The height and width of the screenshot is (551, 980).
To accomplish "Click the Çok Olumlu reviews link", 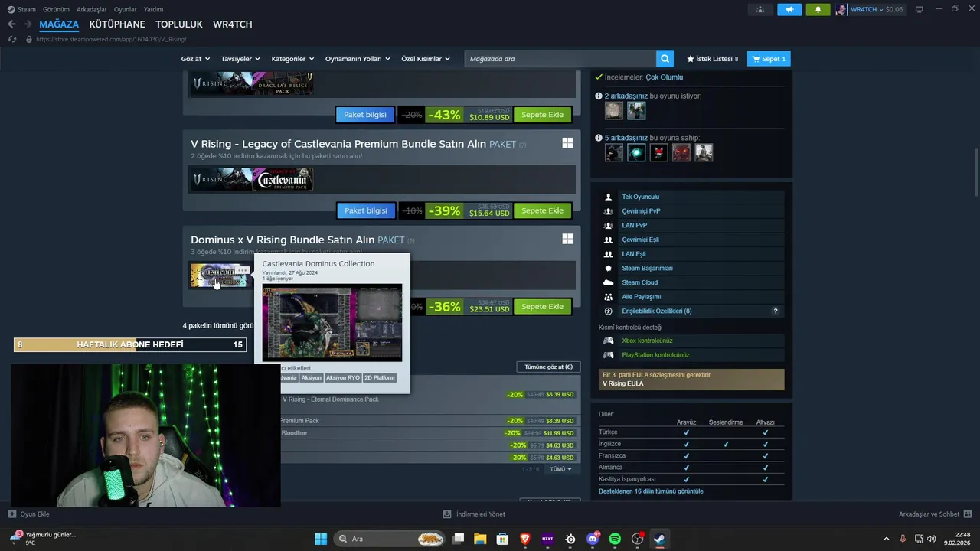I will click(x=664, y=77).
